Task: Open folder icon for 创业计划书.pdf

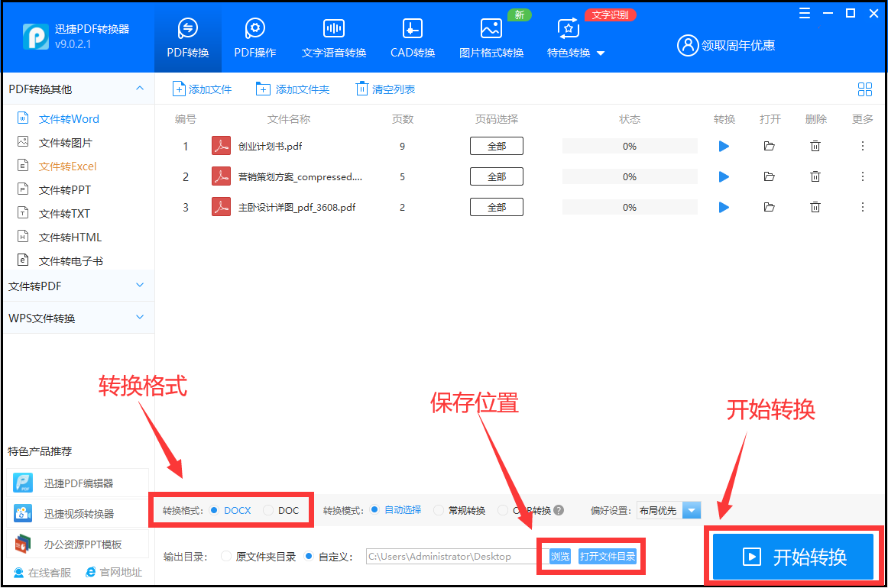Action: (x=769, y=146)
